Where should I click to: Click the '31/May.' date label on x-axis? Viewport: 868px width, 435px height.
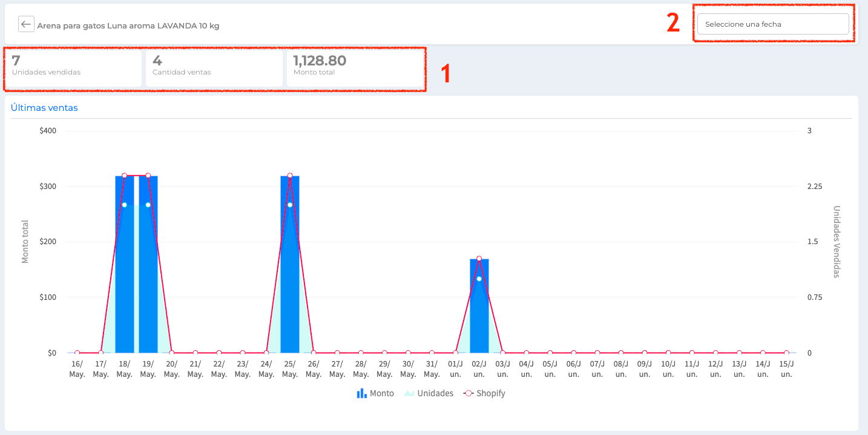tap(432, 369)
